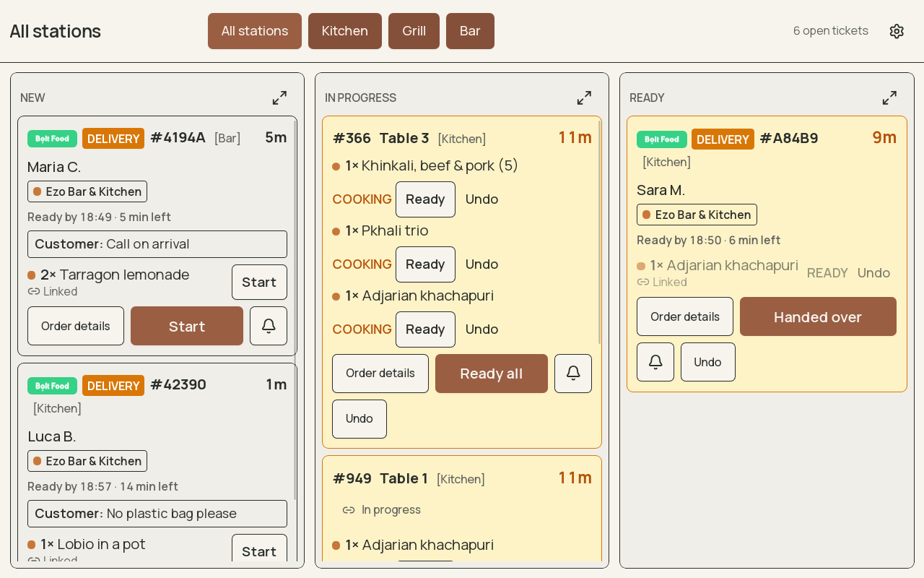Start the Tarragon lemonade item
Viewport: 924px width, 578px height.
point(259,282)
